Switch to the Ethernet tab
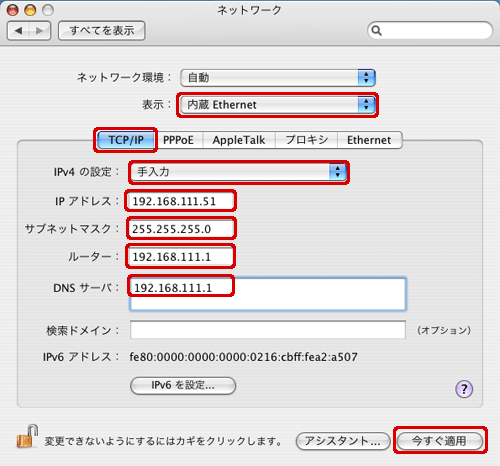 369,140
